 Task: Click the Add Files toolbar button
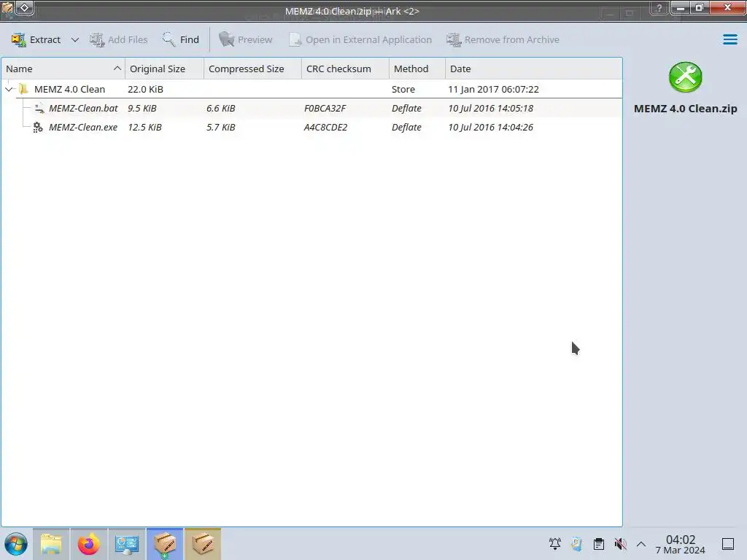click(x=119, y=39)
